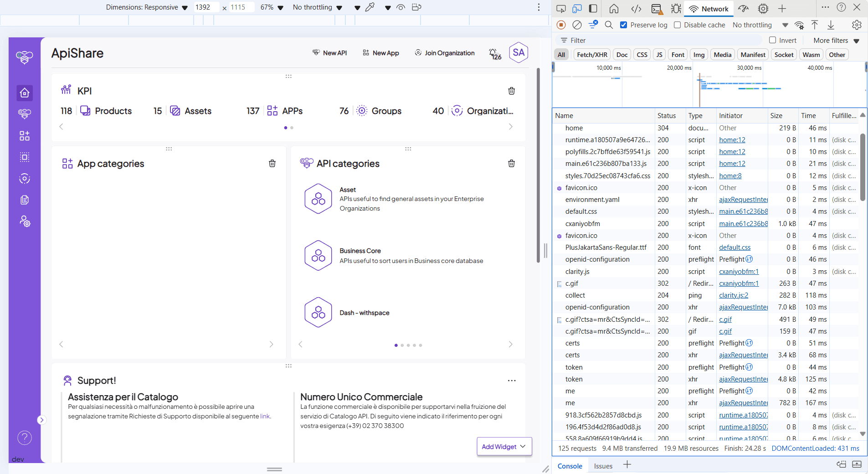The height and width of the screenshot is (474, 868).
Task: Search within network requests
Action: pyautogui.click(x=609, y=25)
